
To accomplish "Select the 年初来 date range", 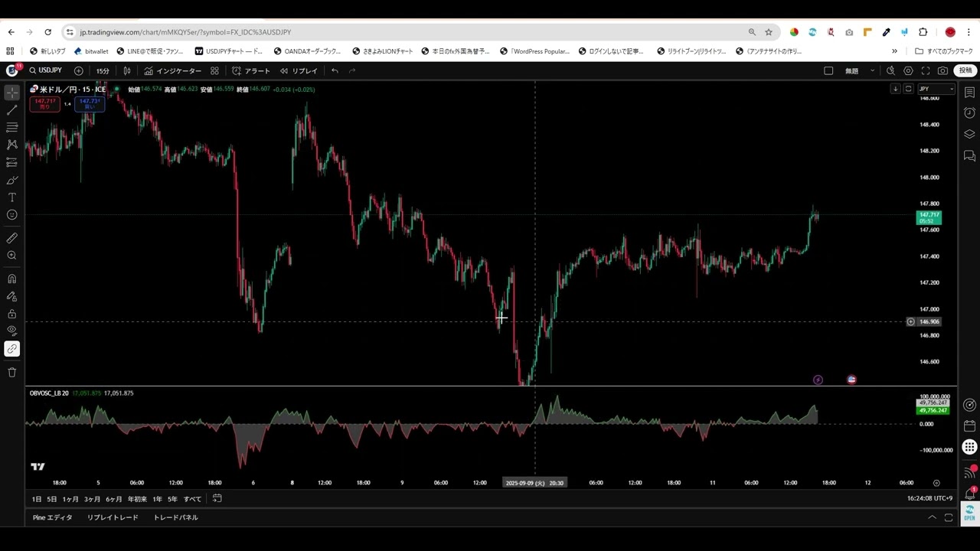I will (x=137, y=499).
